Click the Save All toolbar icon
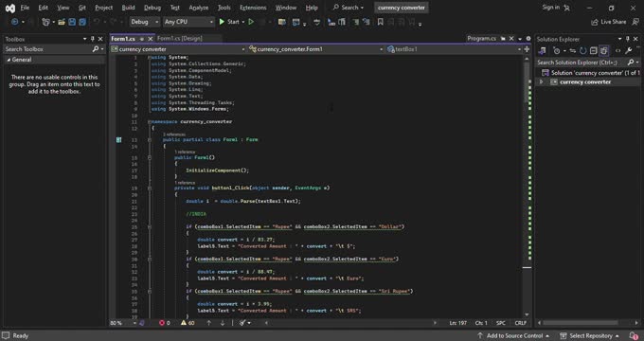This screenshot has height=341, width=644. coord(82,22)
